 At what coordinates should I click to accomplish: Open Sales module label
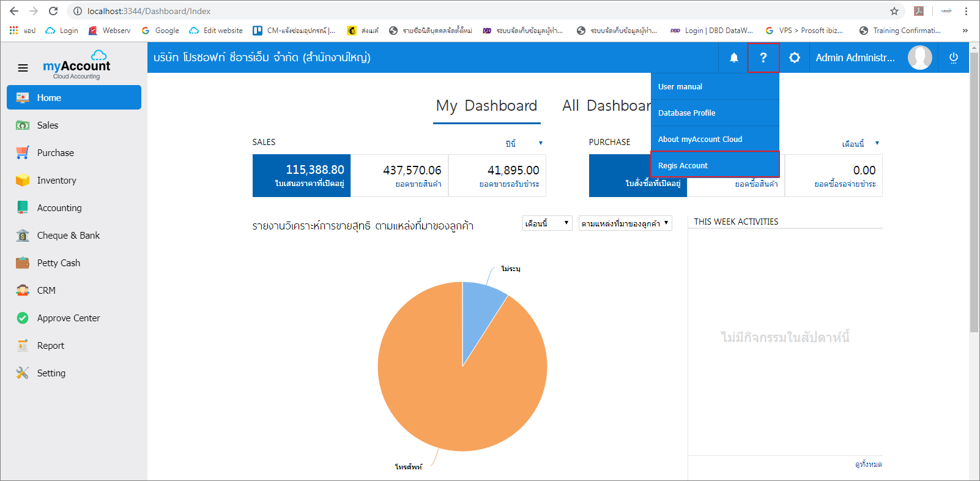click(48, 125)
